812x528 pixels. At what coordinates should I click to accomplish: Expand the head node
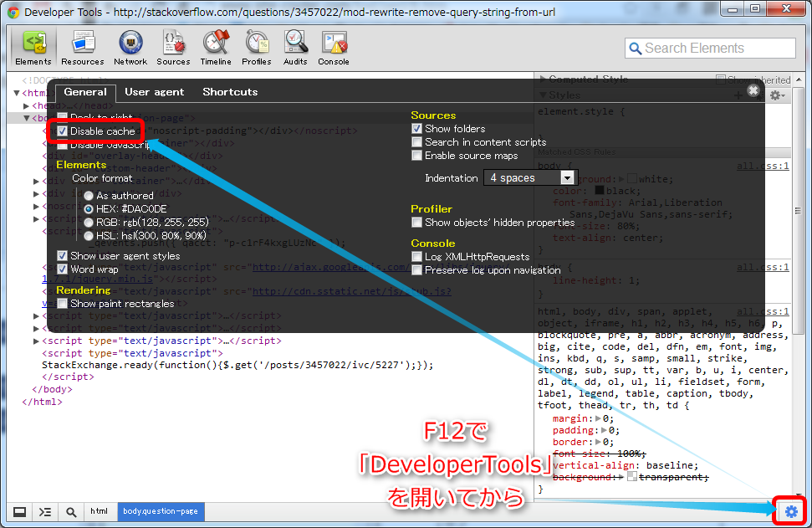pyautogui.click(x=27, y=105)
